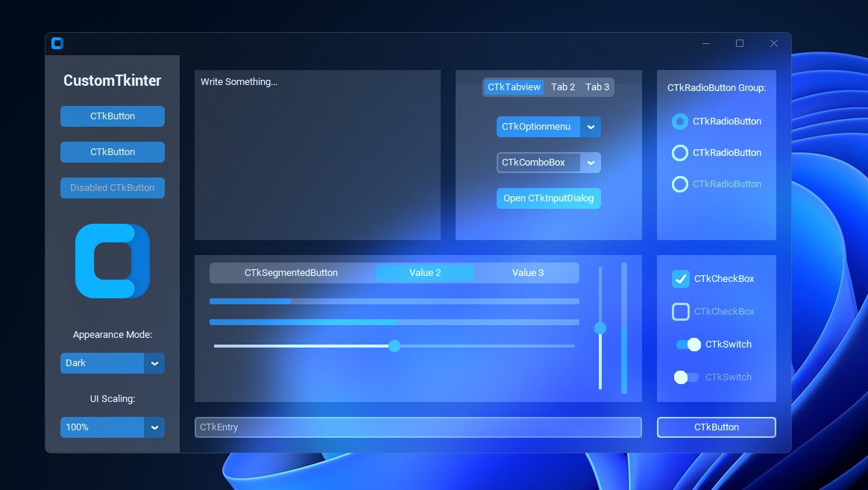The height and width of the screenshot is (490, 868).
Task: Switch to Tab 2
Action: pos(563,87)
